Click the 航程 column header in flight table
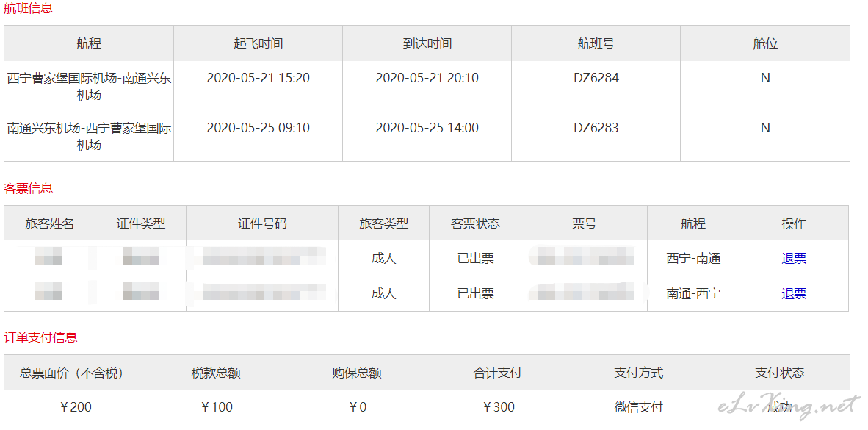The width and height of the screenshot is (868, 430). pyautogui.click(x=89, y=44)
